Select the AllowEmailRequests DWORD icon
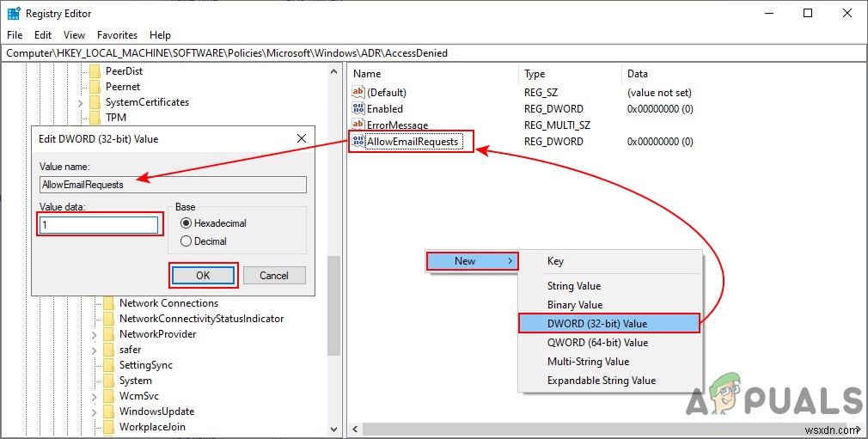The height and width of the screenshot is (439, 868). [x=358, y=141]
